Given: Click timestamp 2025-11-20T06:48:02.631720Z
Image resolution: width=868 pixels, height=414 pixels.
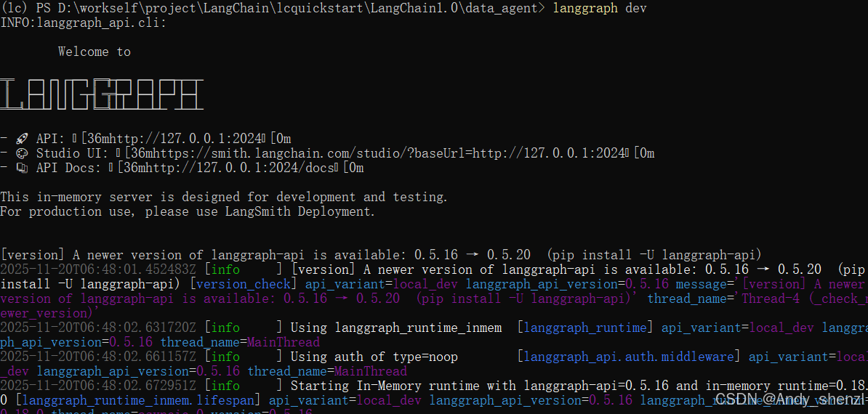Looking at the screenshot, I should (98, 328).
